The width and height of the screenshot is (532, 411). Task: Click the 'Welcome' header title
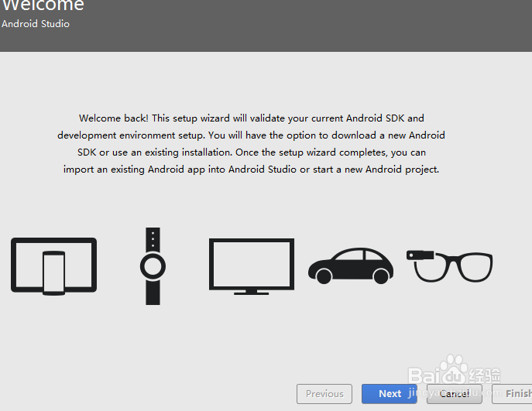pyautogui.click(x=43, y=5)
